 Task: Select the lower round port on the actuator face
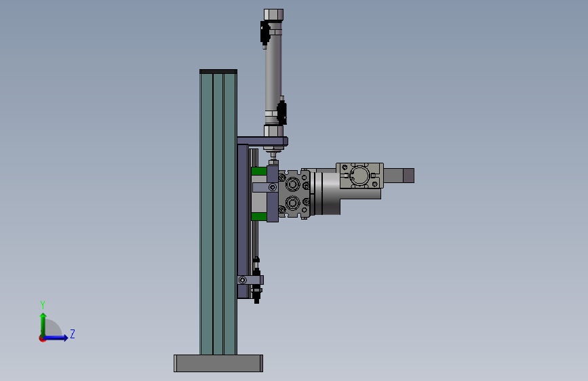coord(292,203)
